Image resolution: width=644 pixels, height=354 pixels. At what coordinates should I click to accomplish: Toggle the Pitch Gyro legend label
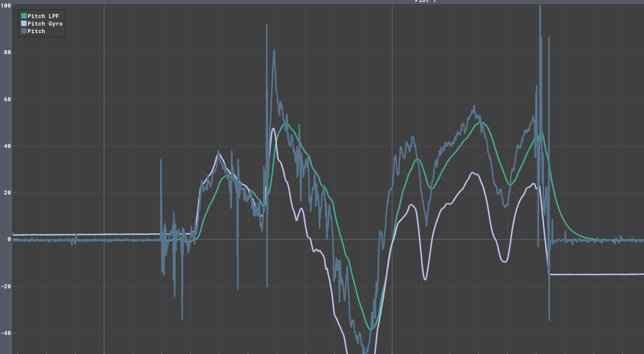(45, 24)
